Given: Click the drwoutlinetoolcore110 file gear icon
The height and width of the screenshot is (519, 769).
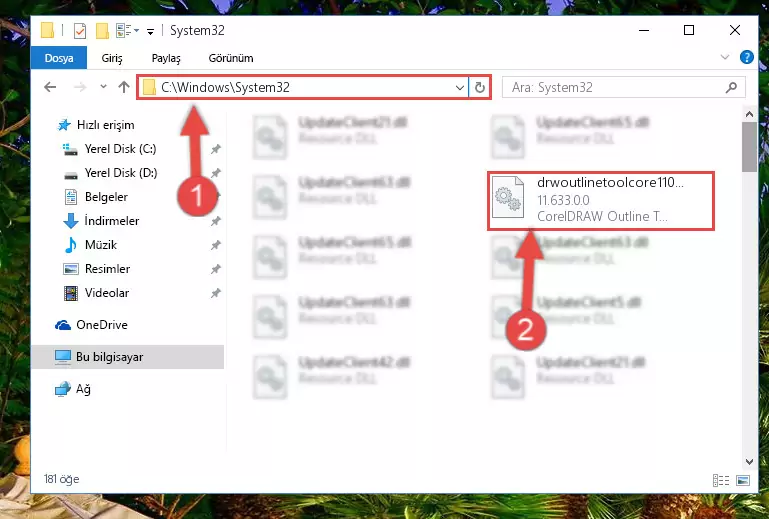Looking at the screenshot, I should pyautogui.click(x=508, y=197).
